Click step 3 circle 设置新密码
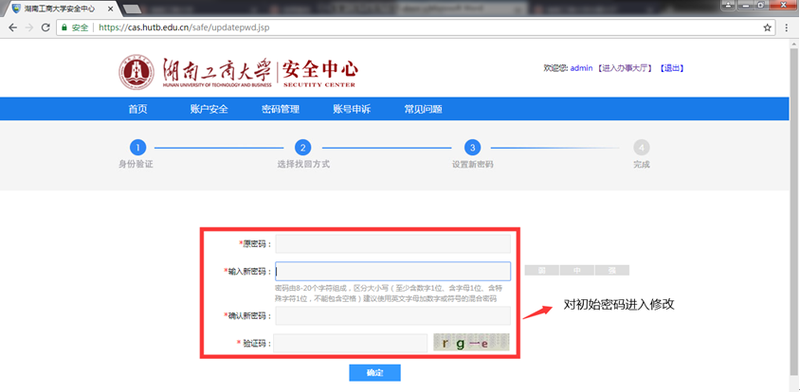This screenshot has height=392, width=800. (x=472, y=148)
